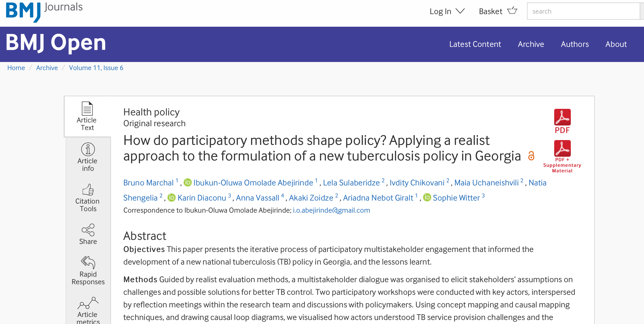This screenshot has width=644, height=324.
Task: Open author link Bruno Marchal
Action: pos(148,183)
